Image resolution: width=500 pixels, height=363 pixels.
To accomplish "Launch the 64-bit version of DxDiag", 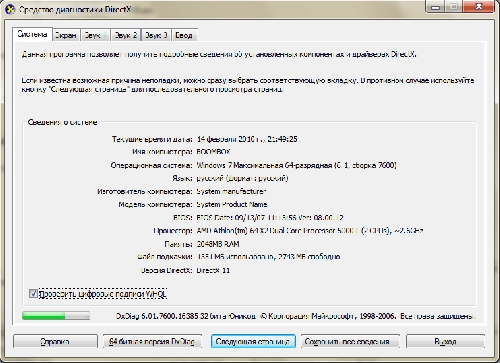I will (x=152, y=341).
